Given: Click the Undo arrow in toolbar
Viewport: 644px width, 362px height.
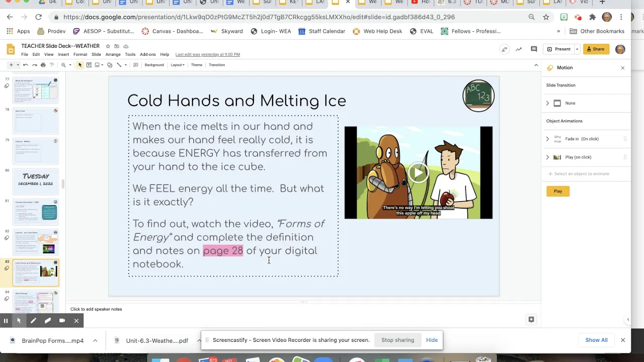Looking at the screenshot, I should coord(26,65).
